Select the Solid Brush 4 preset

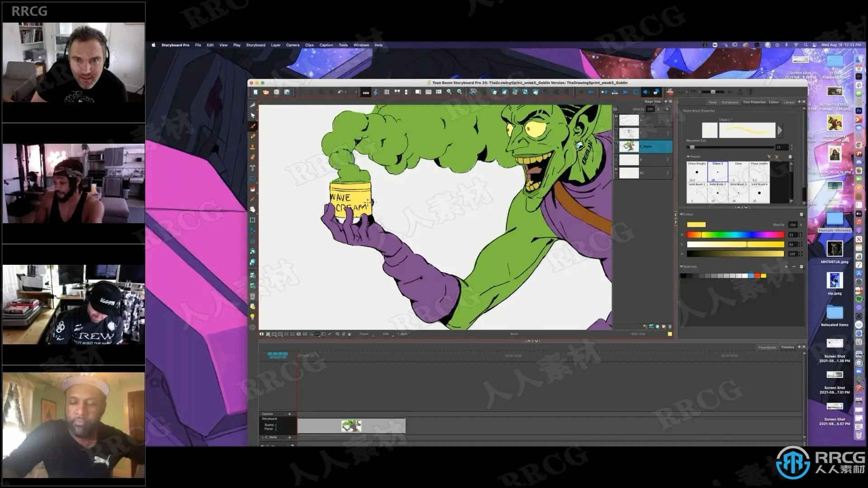tap(759, 193)
